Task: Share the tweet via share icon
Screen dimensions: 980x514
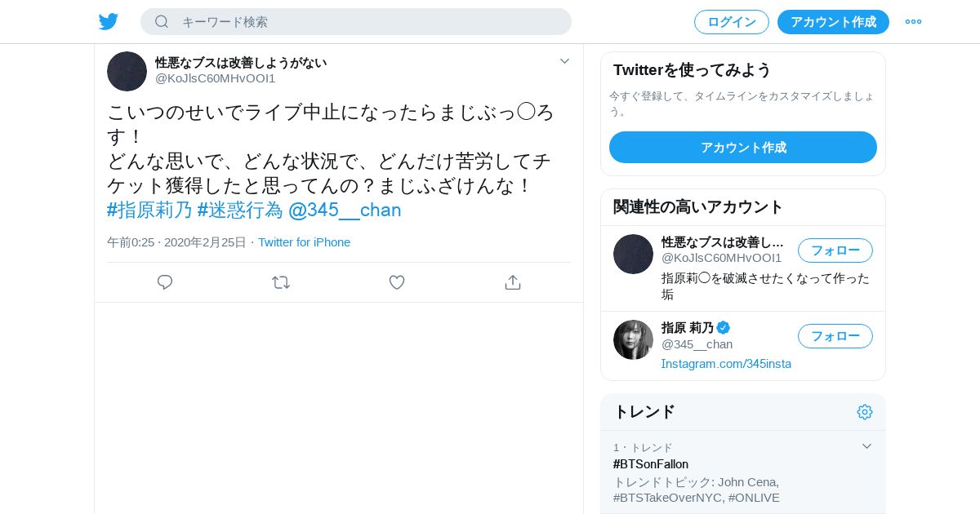Action: click(513, 282)
